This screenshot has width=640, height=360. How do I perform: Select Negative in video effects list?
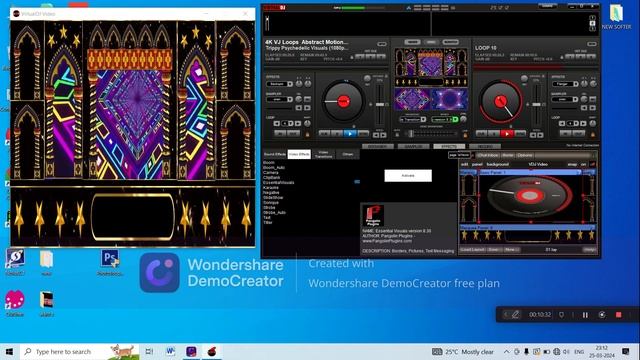[x=271, y=193]
